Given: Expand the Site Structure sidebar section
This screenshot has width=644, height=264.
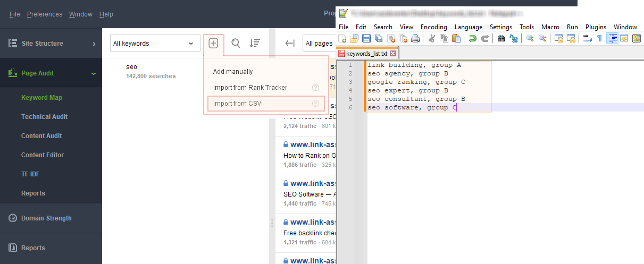Looking at the screenshot, I should (x=51, y=44).
